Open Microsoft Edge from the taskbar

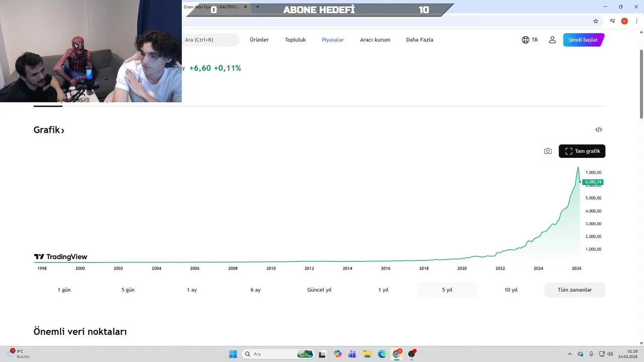click(382, 354)
